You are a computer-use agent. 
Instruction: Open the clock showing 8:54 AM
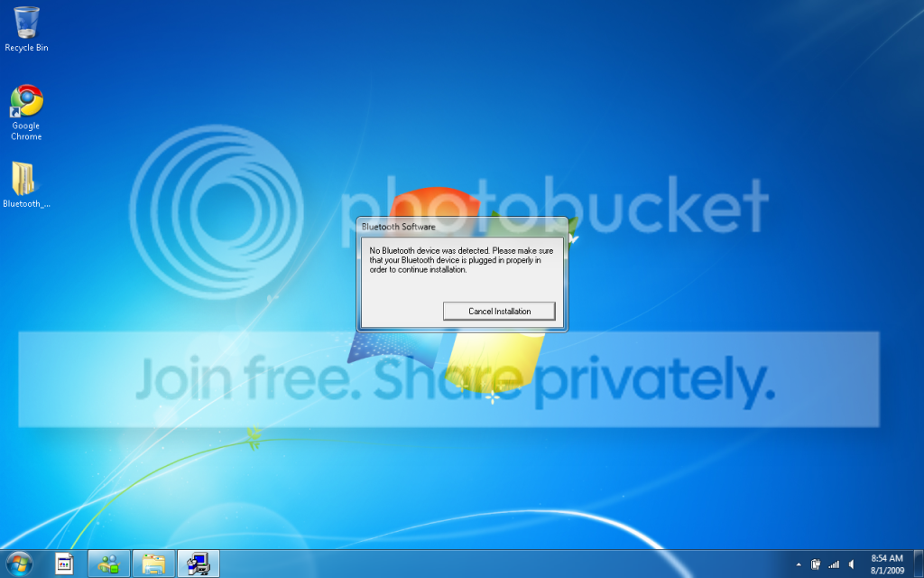click(887, 564)
